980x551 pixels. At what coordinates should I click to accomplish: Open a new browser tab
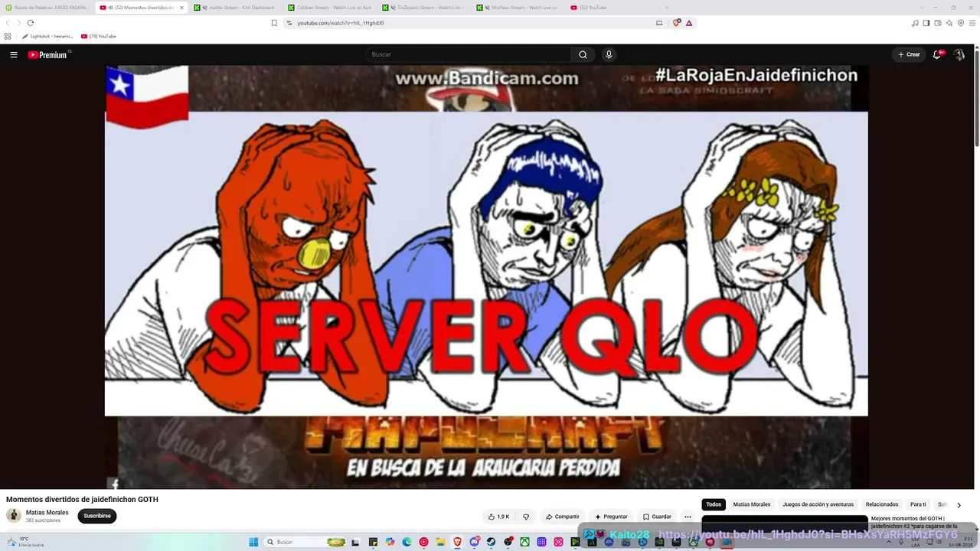(x=666, y=8)
